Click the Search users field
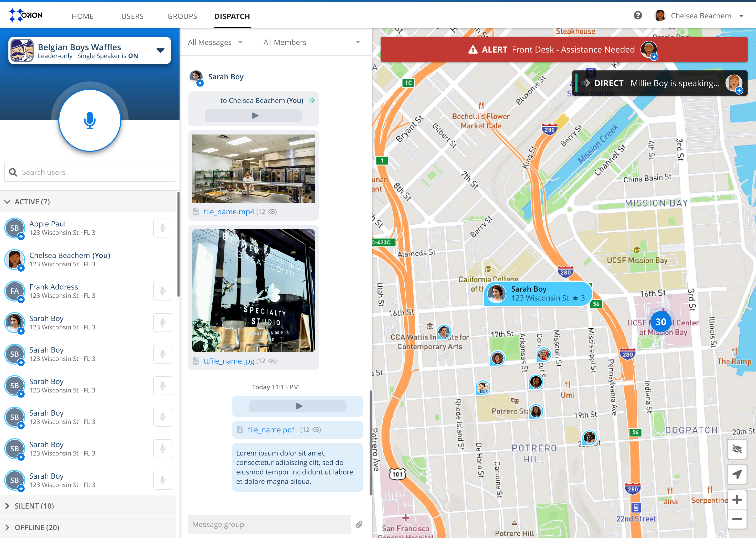Screen dimensions: 756x538 (90, 172)
